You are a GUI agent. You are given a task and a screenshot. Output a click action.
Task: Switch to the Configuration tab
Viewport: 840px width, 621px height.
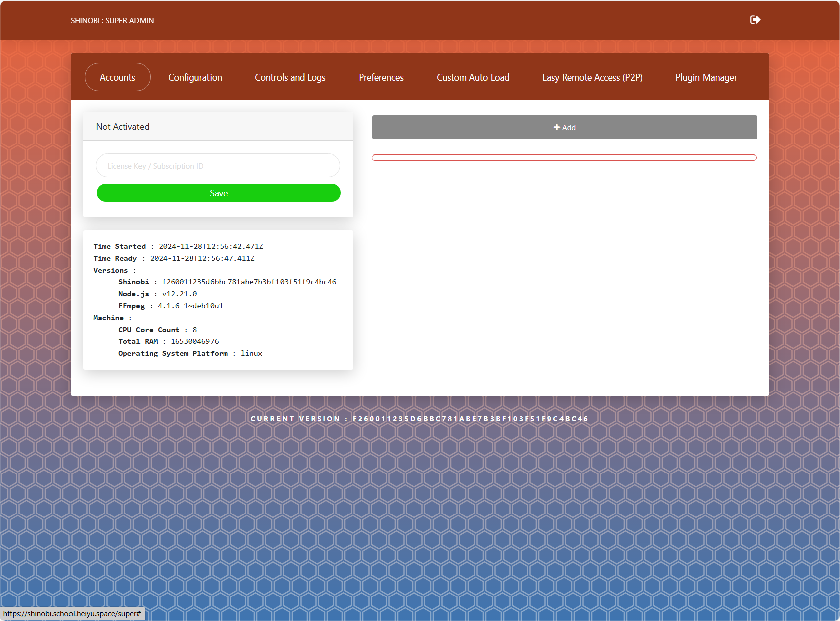coord(195,77)
